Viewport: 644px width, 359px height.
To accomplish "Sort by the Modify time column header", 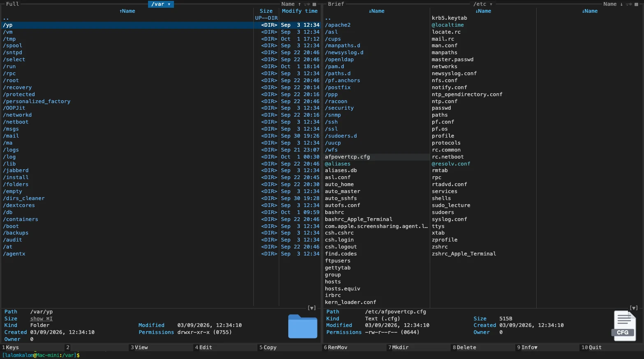I will point(300,11).
